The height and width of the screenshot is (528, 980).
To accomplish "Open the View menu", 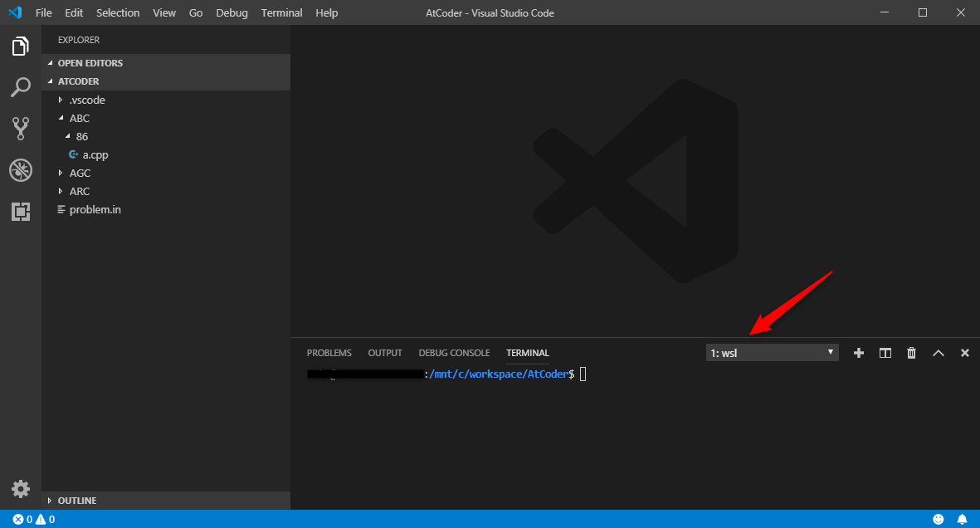I will point(164,12).
